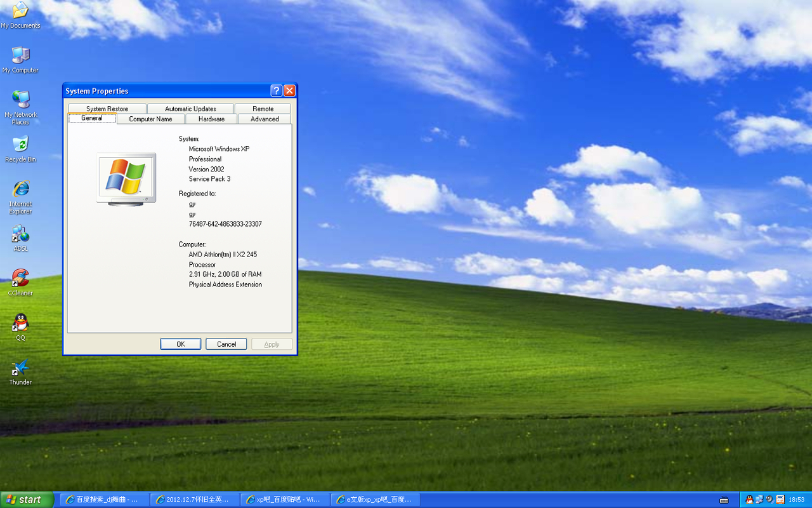The height and width of the screenshot is (508, 812).
Task: Switch to the e文版xp_xp吧 taskbar window
Action: [x=376, y=500]
